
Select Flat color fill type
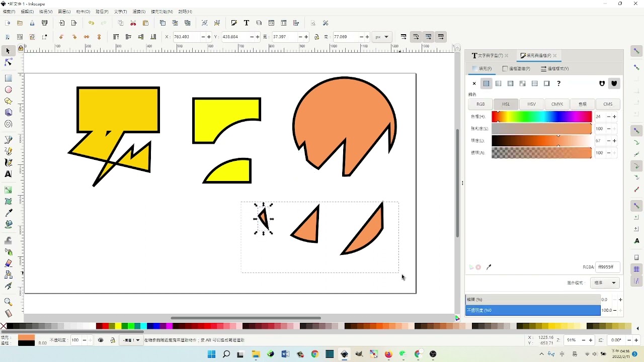click(486, 83)
